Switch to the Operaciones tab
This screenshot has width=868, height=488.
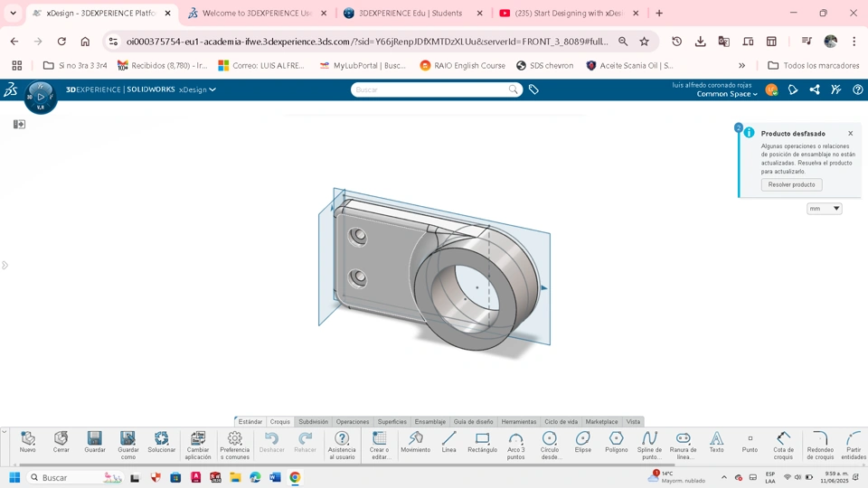pos(352,422)
